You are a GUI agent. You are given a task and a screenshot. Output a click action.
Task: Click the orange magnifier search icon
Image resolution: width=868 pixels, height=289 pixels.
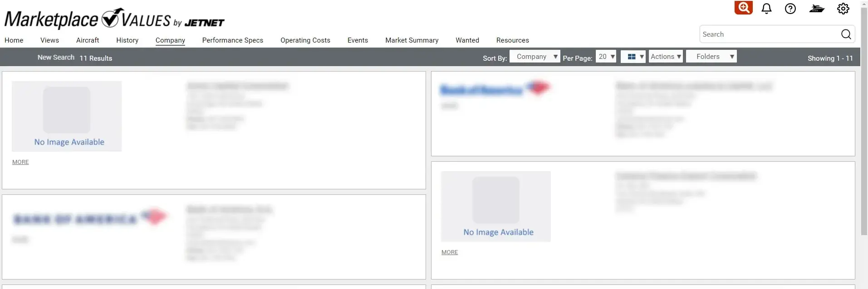[743, 8]
